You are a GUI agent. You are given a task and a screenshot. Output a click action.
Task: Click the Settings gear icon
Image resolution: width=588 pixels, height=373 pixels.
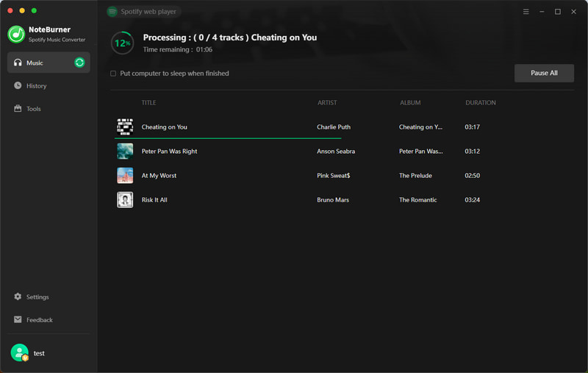tap(18, 296)
